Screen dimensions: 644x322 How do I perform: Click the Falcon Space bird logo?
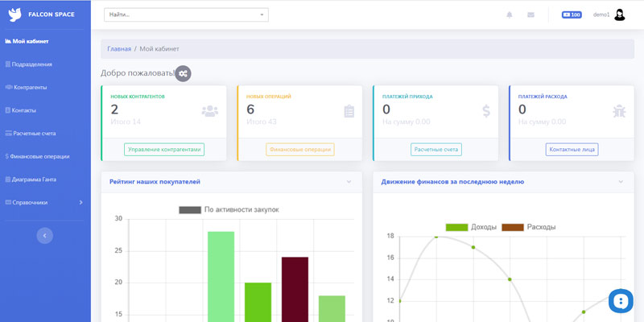point(14,14)
